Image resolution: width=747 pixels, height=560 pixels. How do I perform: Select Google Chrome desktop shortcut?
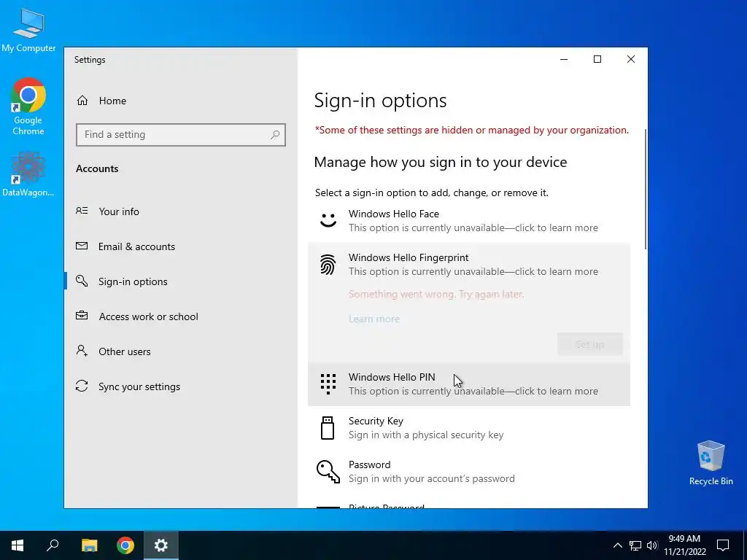[x=28, y=106]
